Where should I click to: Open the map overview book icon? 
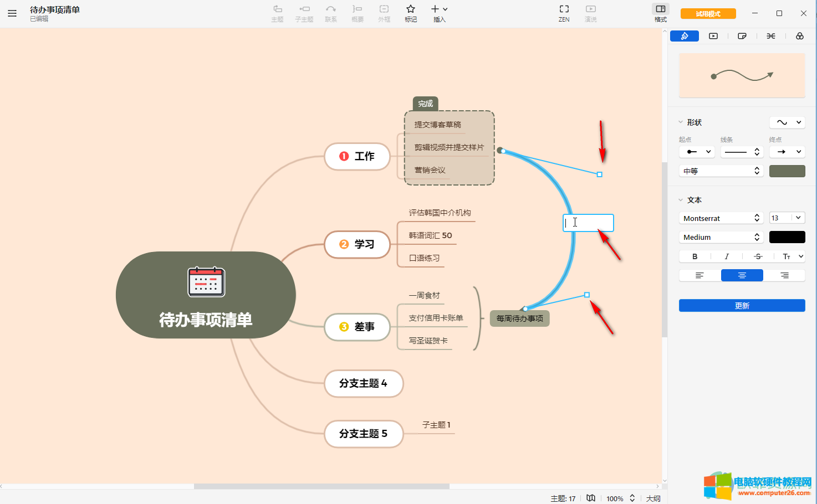[591, 498]
